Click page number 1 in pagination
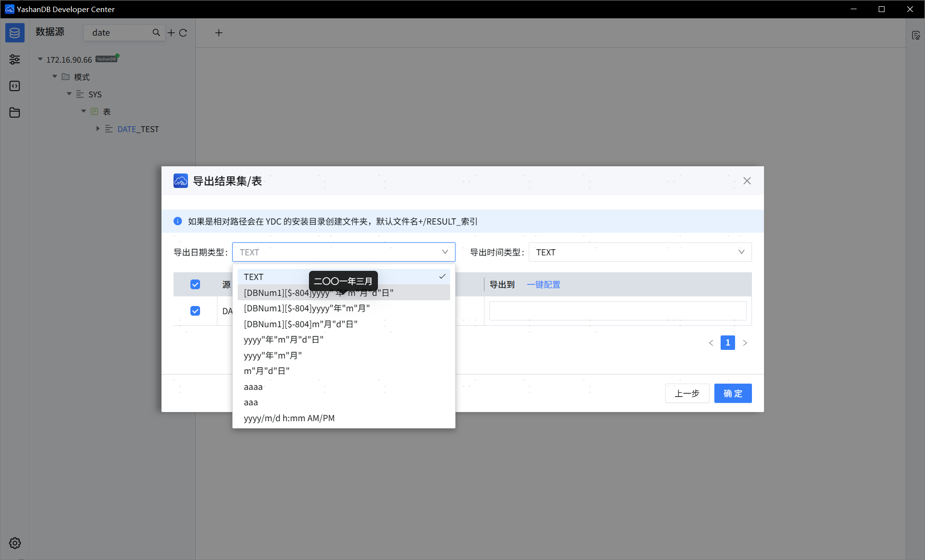925x560 pixels. pos(728,343)
